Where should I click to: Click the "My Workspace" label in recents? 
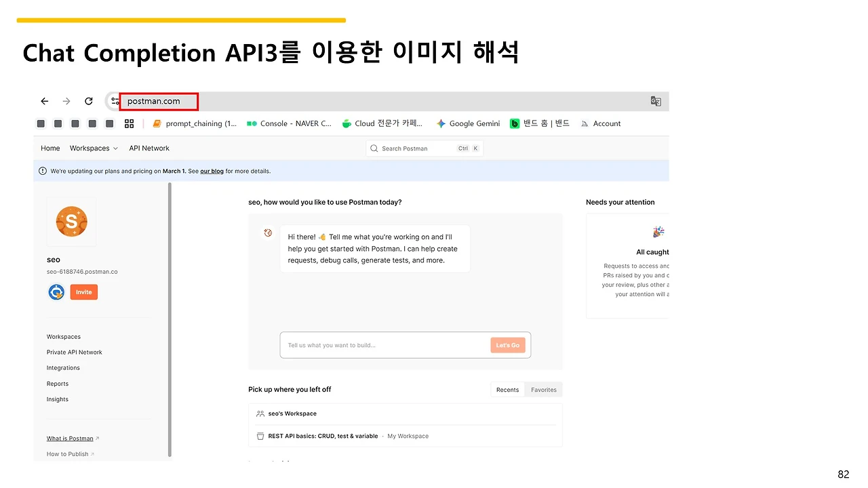coord(408,436)
